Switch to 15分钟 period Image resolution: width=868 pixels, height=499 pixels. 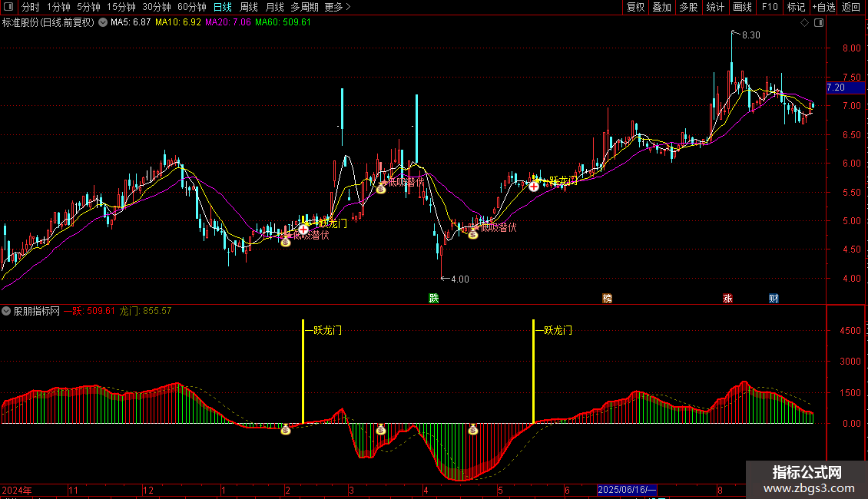coord(121,7)
